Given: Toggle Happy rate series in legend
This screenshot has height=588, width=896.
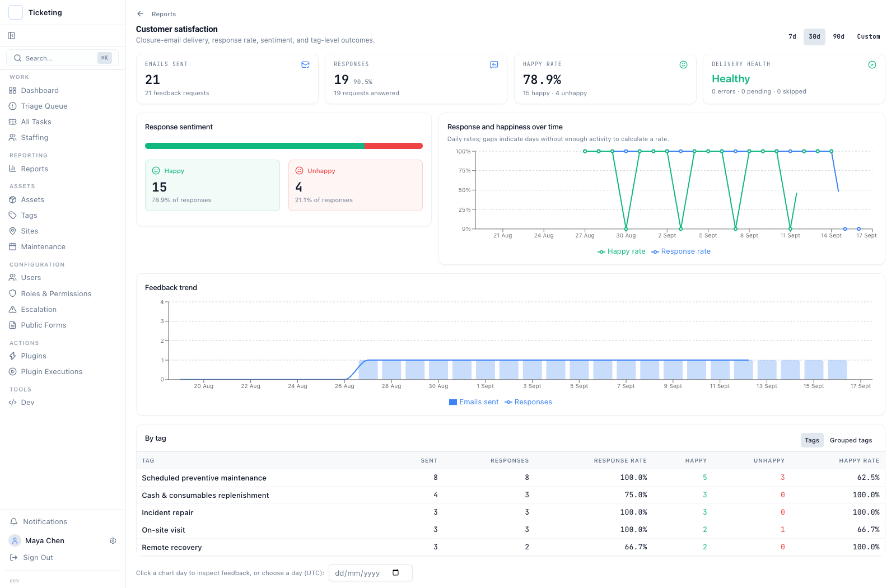Looking at the screenshot, I should tap(621, 252).
